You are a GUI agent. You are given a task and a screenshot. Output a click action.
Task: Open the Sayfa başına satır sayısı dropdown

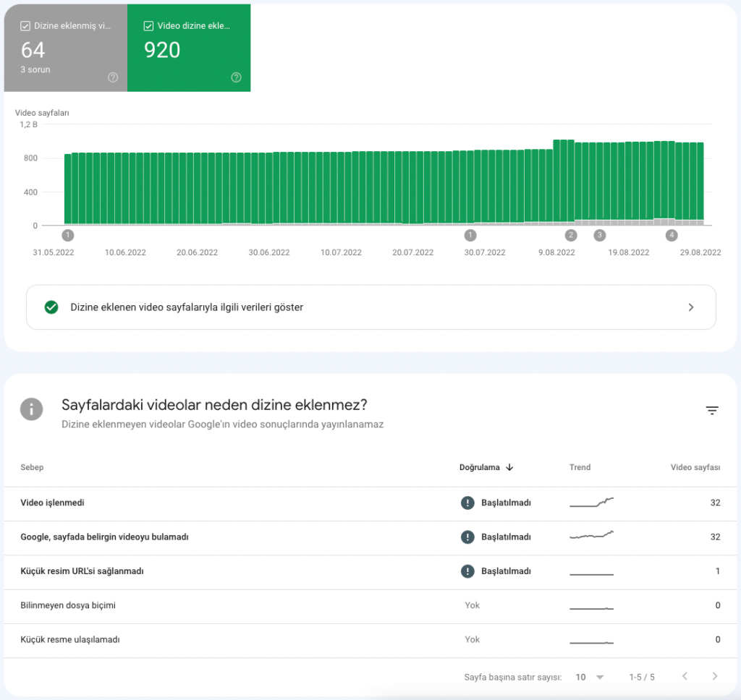click(x=588, y=677)
